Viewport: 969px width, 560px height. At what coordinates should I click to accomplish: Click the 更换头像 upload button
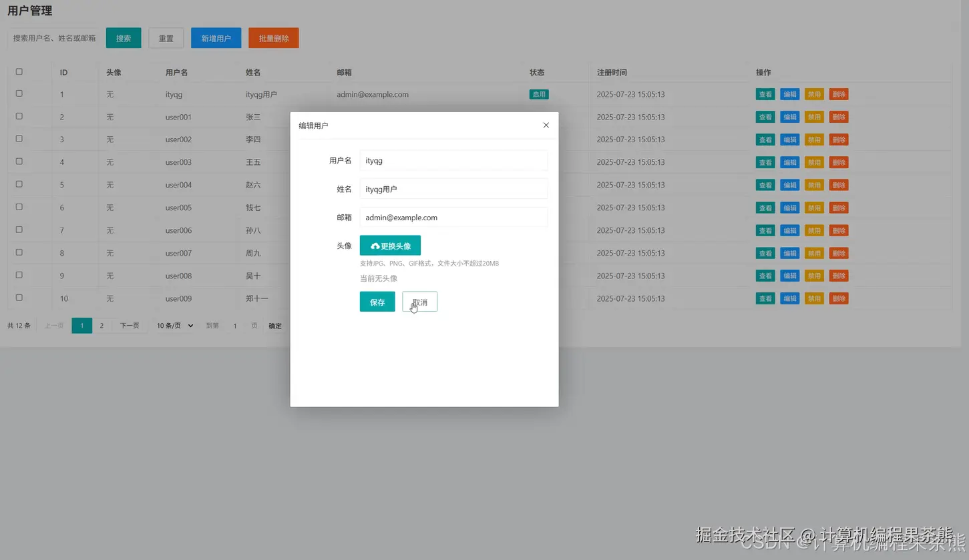(x=390, y=246)
